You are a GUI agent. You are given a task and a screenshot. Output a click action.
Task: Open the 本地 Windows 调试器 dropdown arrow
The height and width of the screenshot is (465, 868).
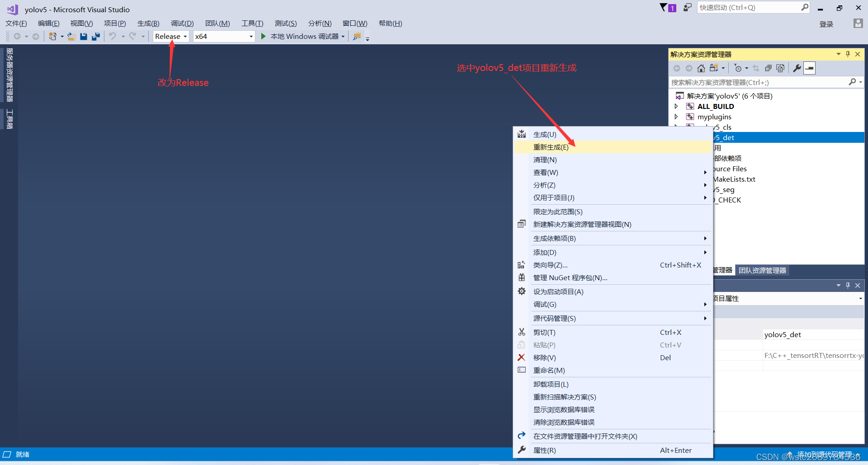(343, 36)
